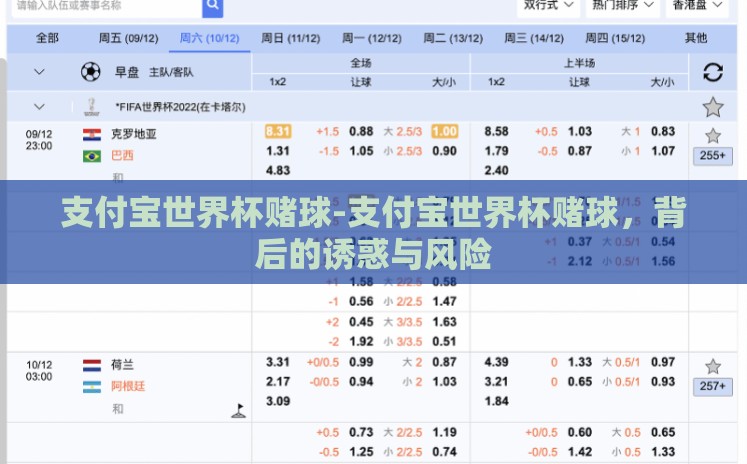Select Argentina win odds 2.17
The image size is (747, 464).
[x=278, y=382]
